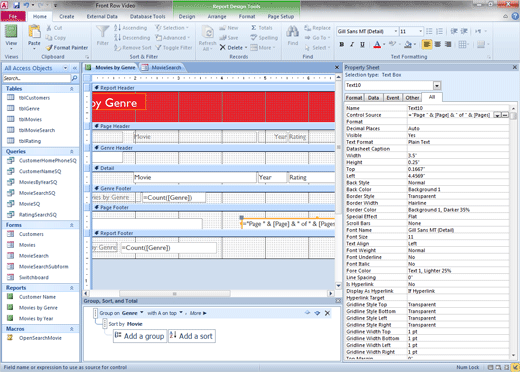Open the Page Setup ribbon tab
The height and width of the screenshot is (372, 520).
(x=281, y=16)
